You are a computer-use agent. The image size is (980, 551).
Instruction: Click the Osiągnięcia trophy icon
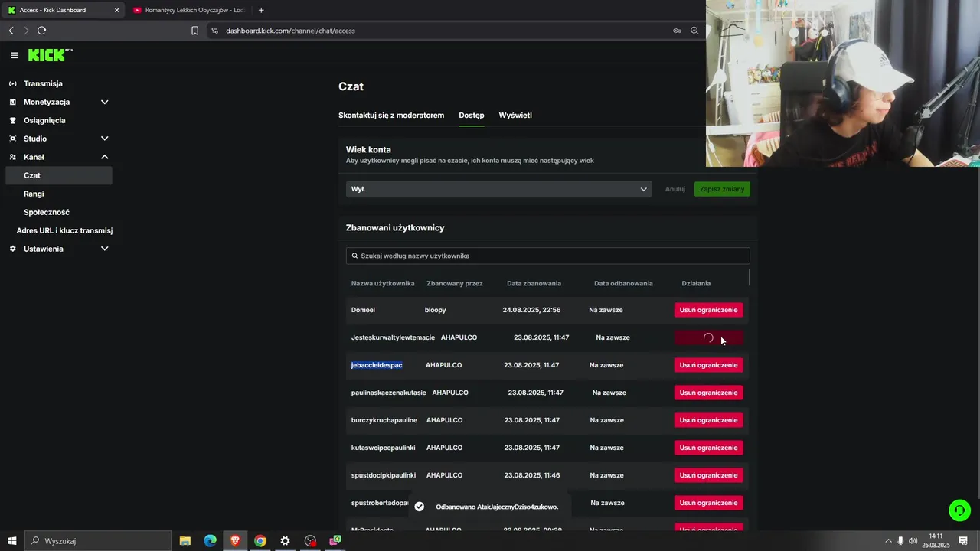coord(12,120)
